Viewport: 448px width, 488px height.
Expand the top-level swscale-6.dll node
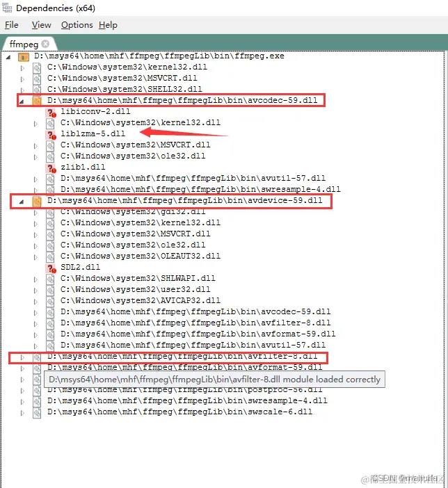coord(22,413)
